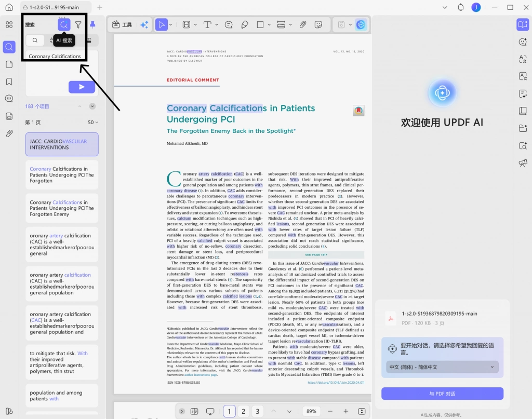
Task: Click the layers icon at sidebar bottom
Action: tap(9, 411)
